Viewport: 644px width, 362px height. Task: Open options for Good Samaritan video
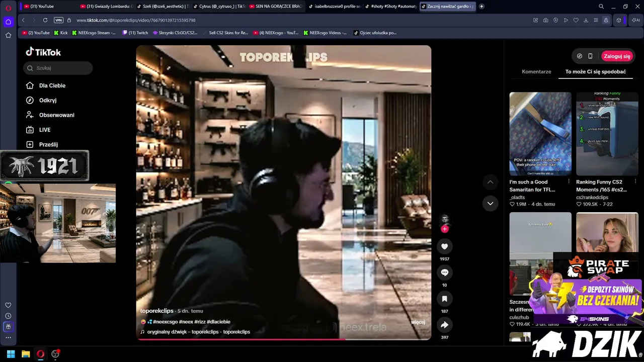[x=569, y=182]
